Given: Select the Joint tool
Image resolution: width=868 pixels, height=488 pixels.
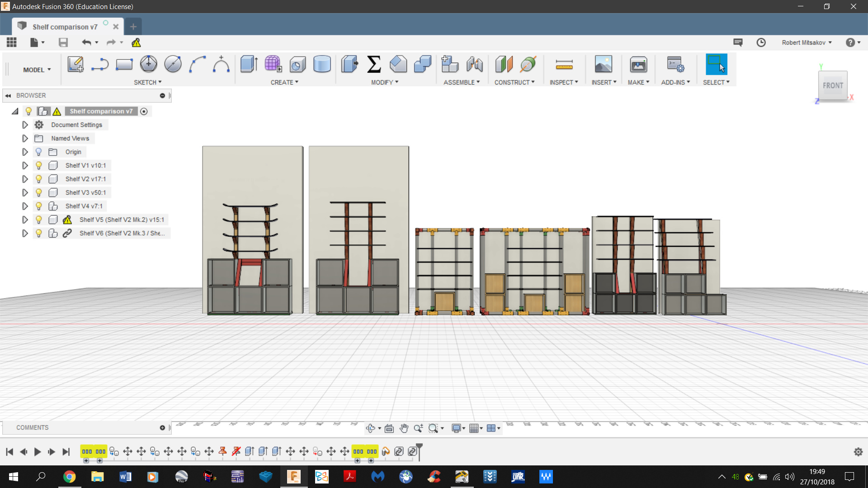Looking at the screenshot, I should tap(474, 64).
